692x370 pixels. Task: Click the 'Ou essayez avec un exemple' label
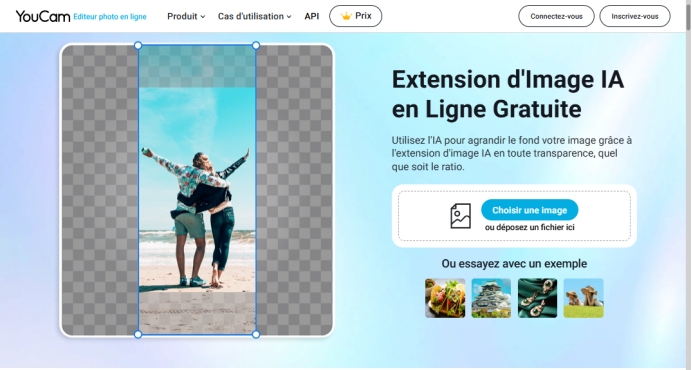[x=514, y=264]
